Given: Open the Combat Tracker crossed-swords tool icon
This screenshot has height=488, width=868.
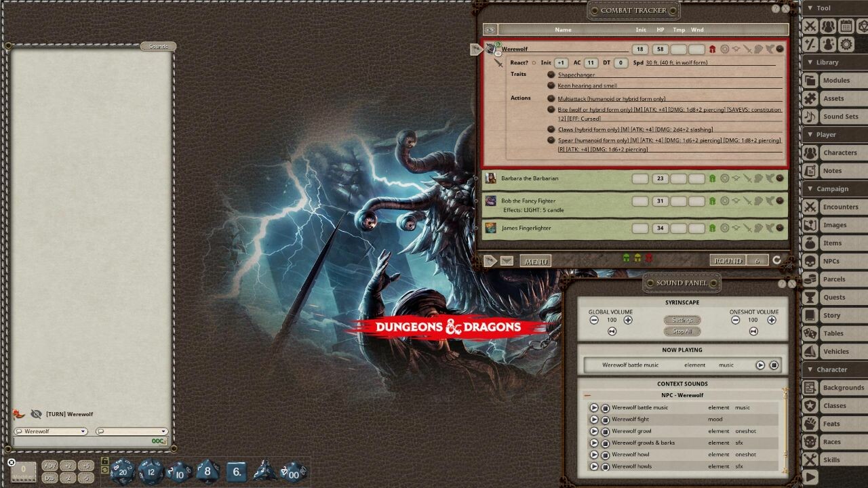Looking at the screenshot, I should pyautogui.click(x=811, y=26).
